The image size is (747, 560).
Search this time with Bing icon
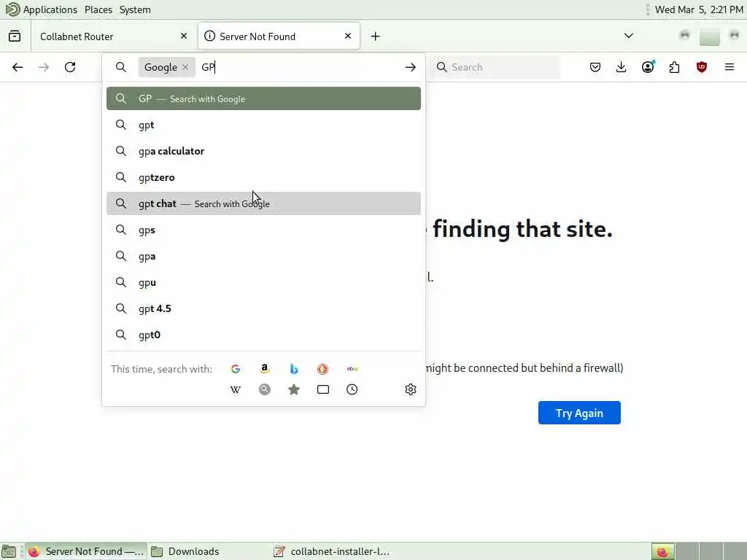point(294,369)
